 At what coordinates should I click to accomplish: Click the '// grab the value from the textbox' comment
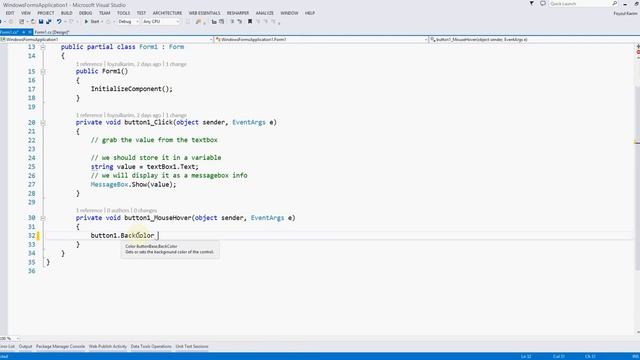pos(154,140)
